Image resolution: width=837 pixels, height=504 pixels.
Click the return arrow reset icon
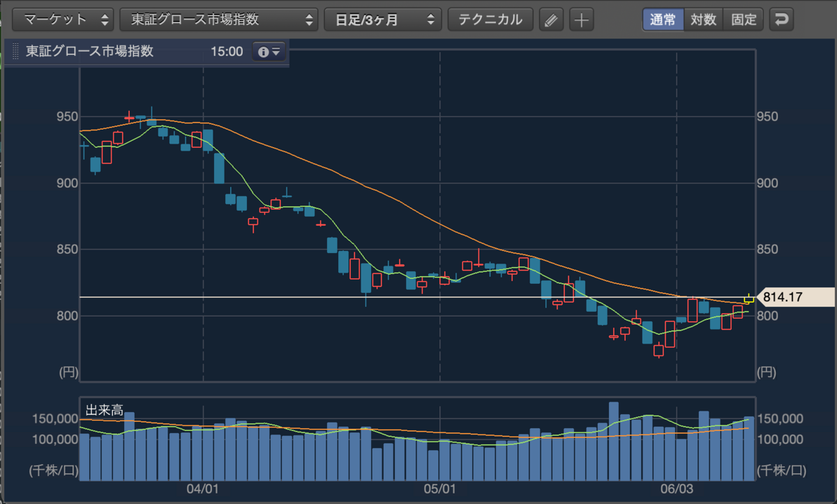click(x=781, y=20)
